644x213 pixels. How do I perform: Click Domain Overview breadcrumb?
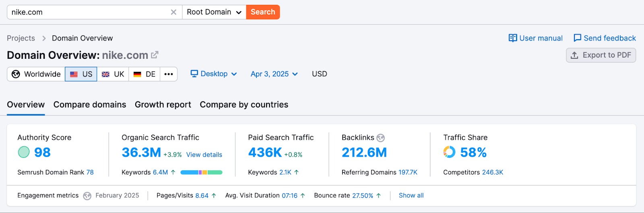[83, 38]
